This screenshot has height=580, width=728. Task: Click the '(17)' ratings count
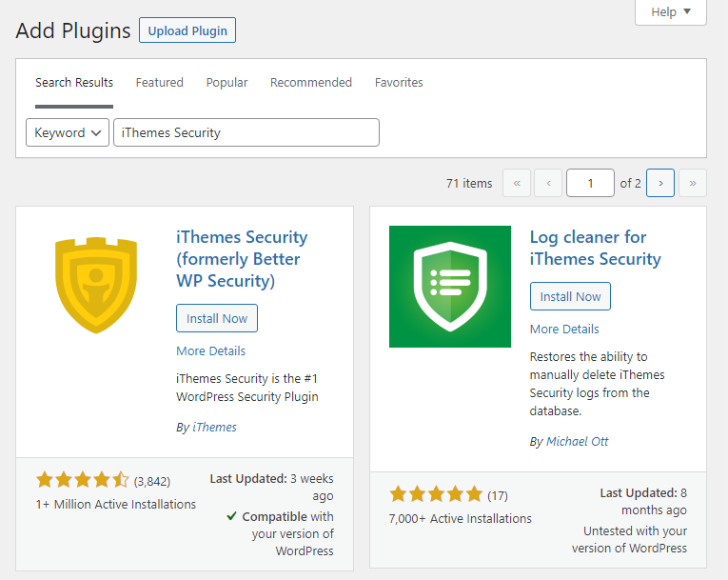pyautogui.click(x=498, y=496)
